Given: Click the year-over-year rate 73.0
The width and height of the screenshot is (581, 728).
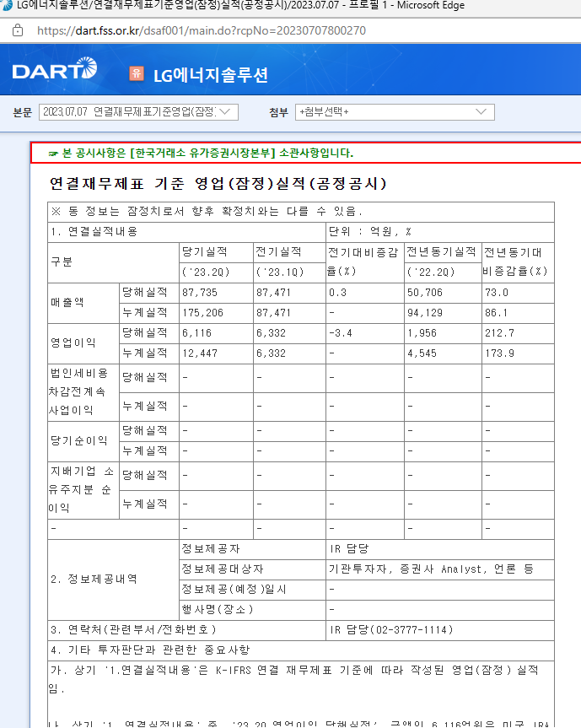Looking at the screenshot, I should point(497,293).
